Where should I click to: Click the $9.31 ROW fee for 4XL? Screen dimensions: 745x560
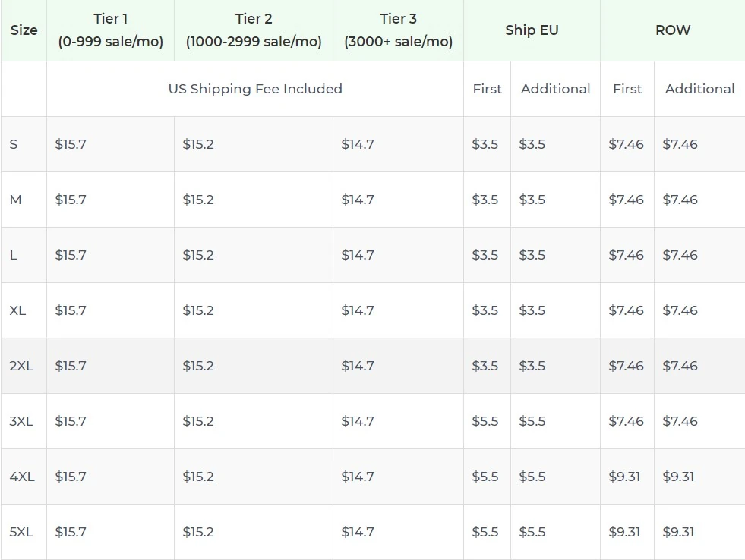tap(626, 476)
